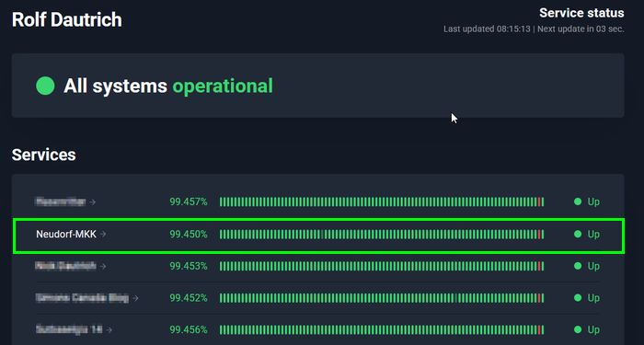Select red downtime bar in the 99.457% row
The width and height of the screenshot is (644, 345).
tap(539, 201)
